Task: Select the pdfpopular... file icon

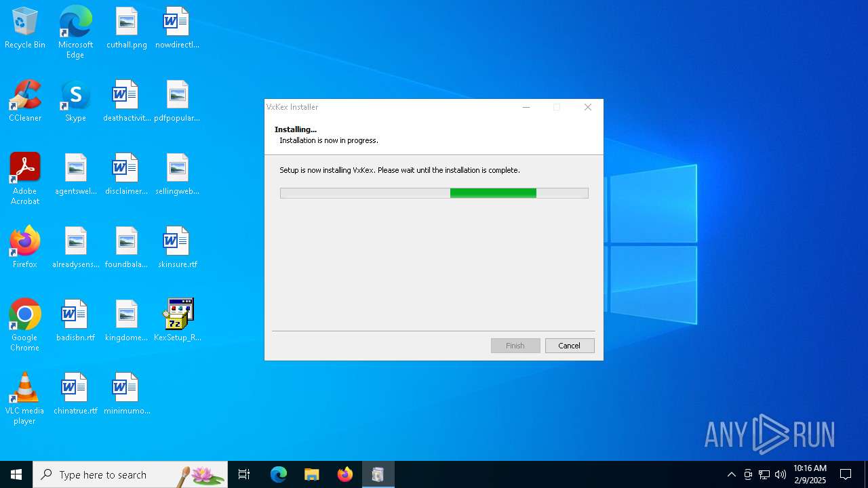Action: click(177, 102)
